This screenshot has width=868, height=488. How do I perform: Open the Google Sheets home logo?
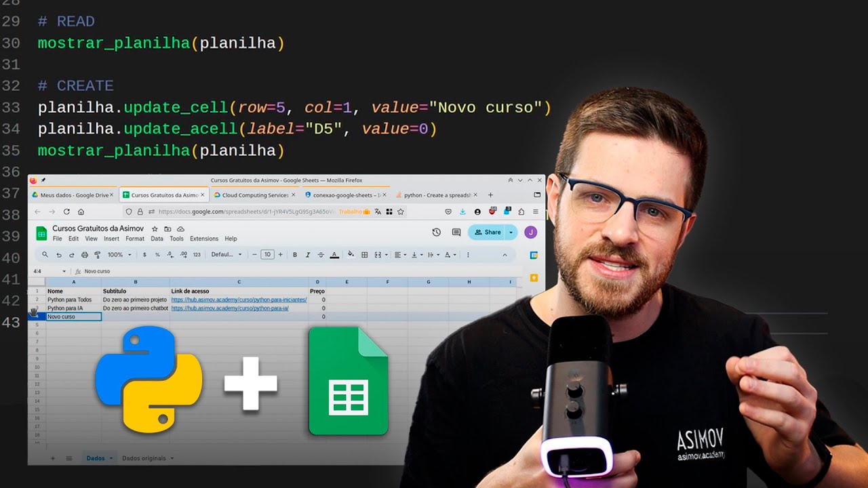click(41, 233)
